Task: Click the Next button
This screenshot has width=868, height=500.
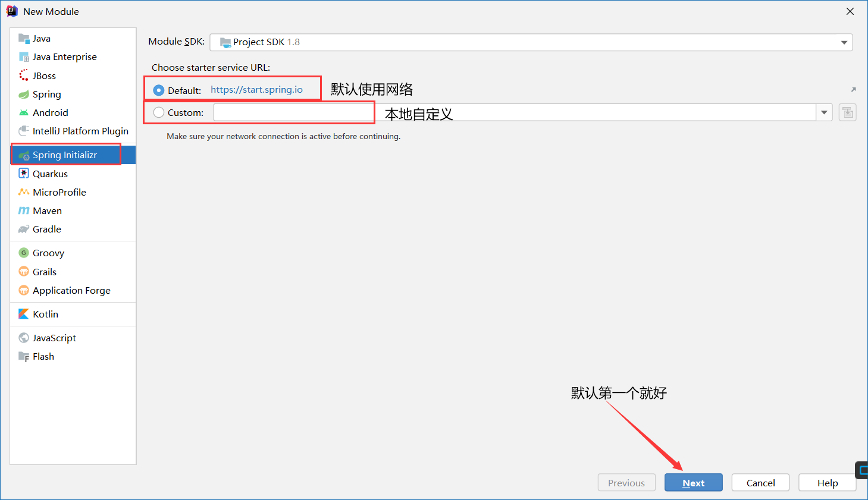Action: point(693,483)
